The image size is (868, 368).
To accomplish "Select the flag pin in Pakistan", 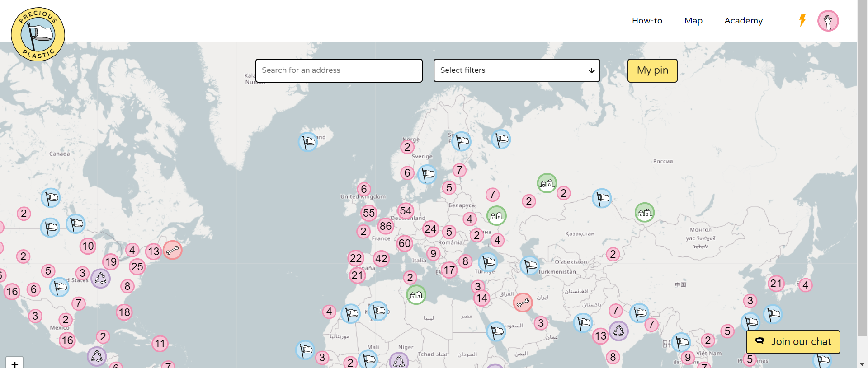I will click(x=583, y=323).
